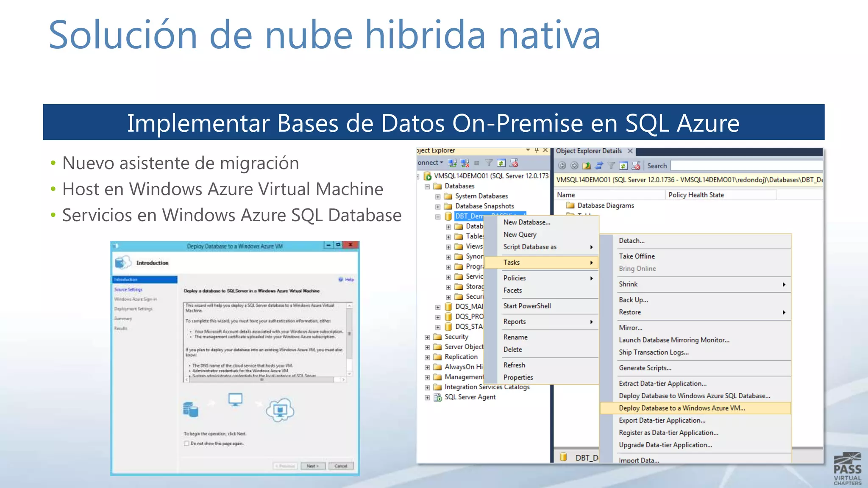Open the Reports submenu
The image size is (868, 488).
[x=542, y=322]
